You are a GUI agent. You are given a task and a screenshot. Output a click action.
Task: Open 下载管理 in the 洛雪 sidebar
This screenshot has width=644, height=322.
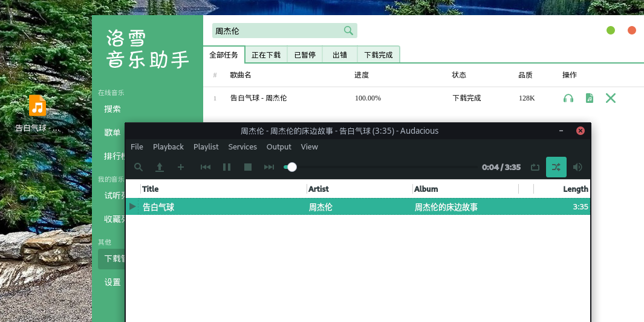pyautogui.click(x=112, y=258)
